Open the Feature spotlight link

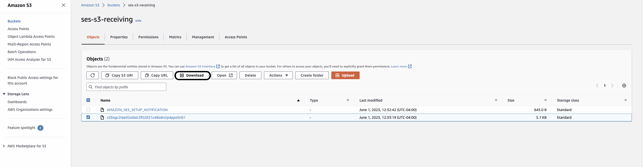click(x=21, y=128)
